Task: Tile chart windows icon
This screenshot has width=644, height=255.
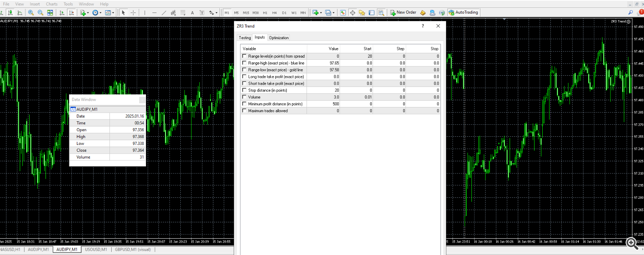Action: [x=50, y=12]
